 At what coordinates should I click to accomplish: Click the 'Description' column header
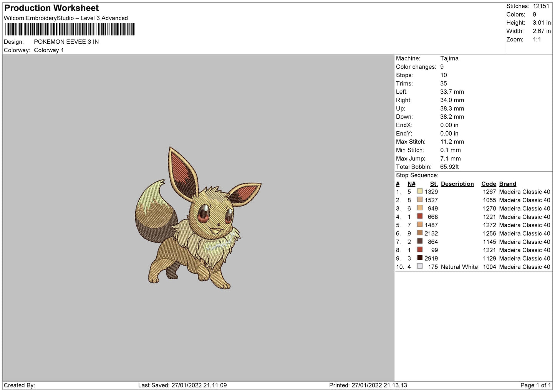coord(457,184)
